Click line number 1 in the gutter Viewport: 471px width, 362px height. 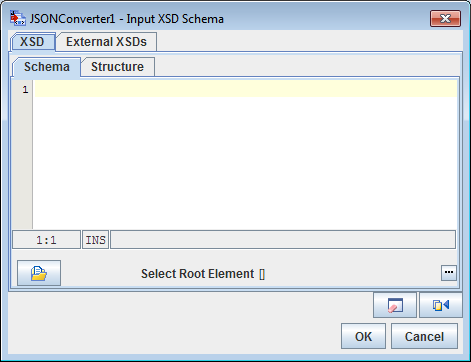point(25,89)
